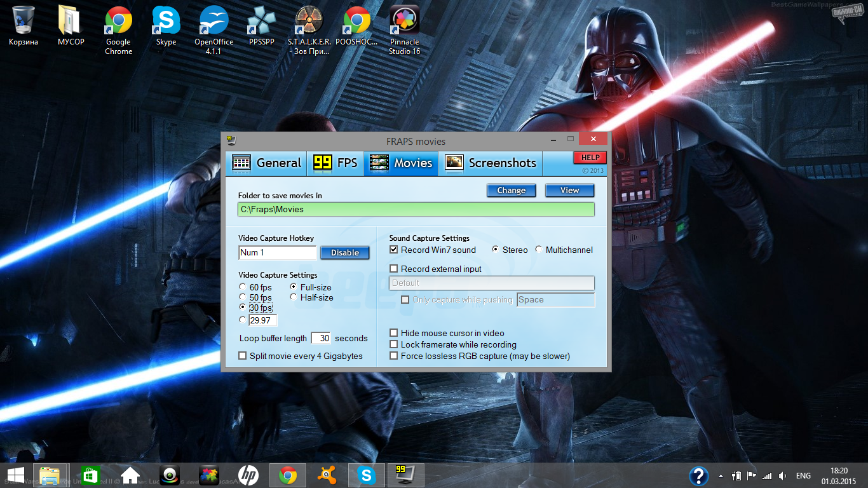Open Pinnacle Studio 16 shortcut

coord(404,21)
